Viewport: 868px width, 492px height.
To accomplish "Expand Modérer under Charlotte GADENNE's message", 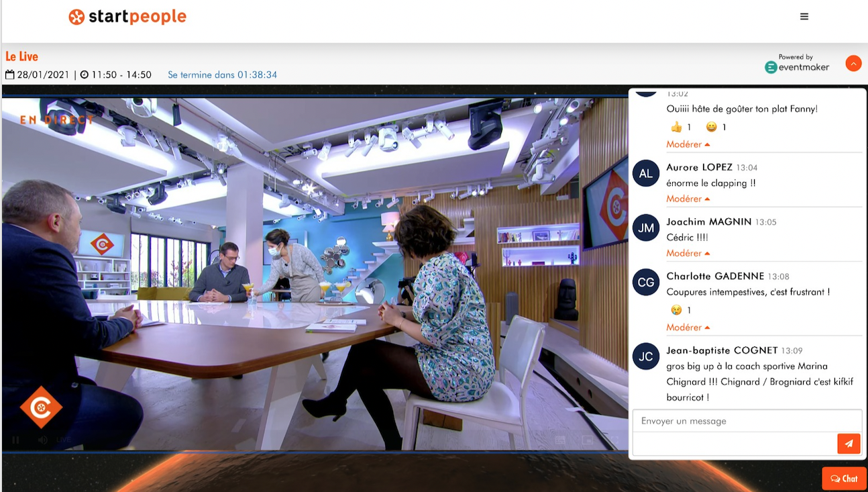I will coord(688,328).
